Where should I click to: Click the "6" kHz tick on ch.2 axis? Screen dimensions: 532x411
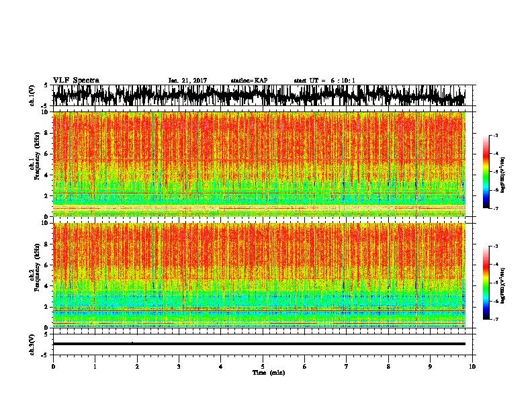[47, 265]
